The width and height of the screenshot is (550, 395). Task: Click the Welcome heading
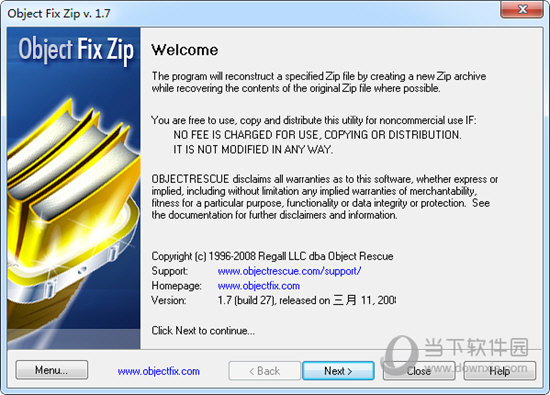pos(185,50)
